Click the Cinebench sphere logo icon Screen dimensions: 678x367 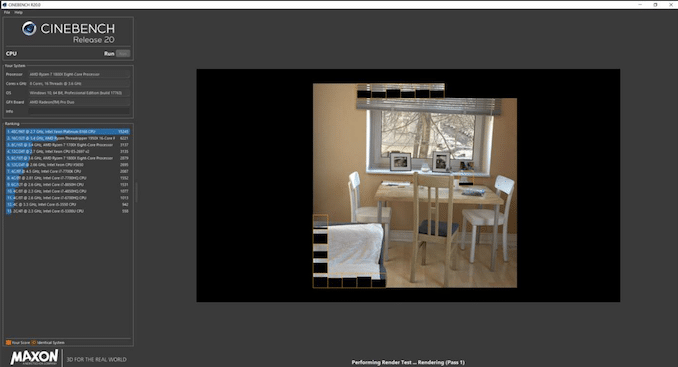[x=29, y=29]
